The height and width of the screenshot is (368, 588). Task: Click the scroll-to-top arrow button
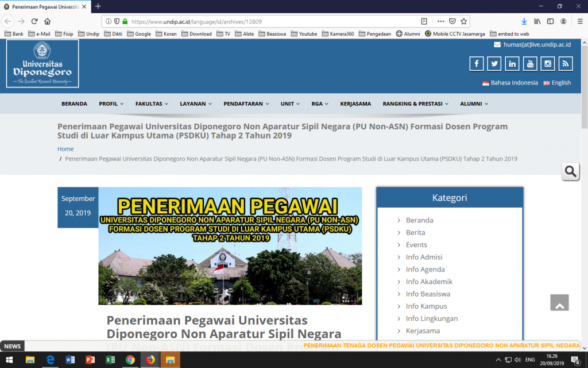(559, 303)
